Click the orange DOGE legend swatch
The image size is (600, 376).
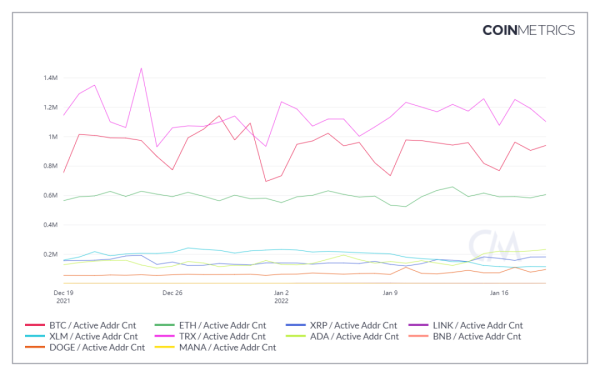pyautogui.click(x=35, y=347)
